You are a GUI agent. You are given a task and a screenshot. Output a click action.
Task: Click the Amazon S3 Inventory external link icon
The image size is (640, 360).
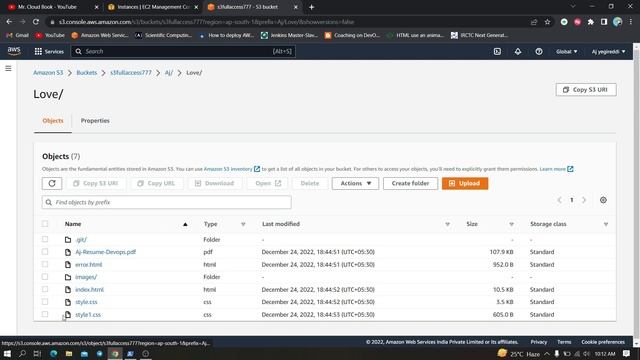point(257,169)
